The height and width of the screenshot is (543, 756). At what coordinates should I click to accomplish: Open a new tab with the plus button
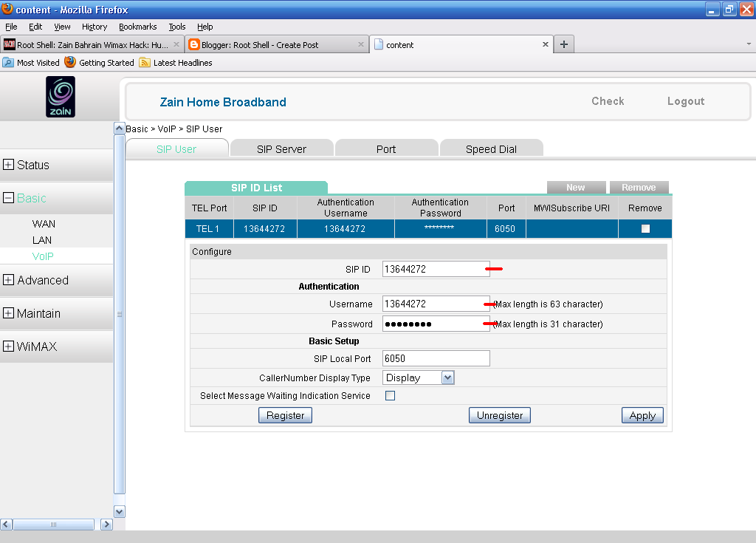click(563, 44)
